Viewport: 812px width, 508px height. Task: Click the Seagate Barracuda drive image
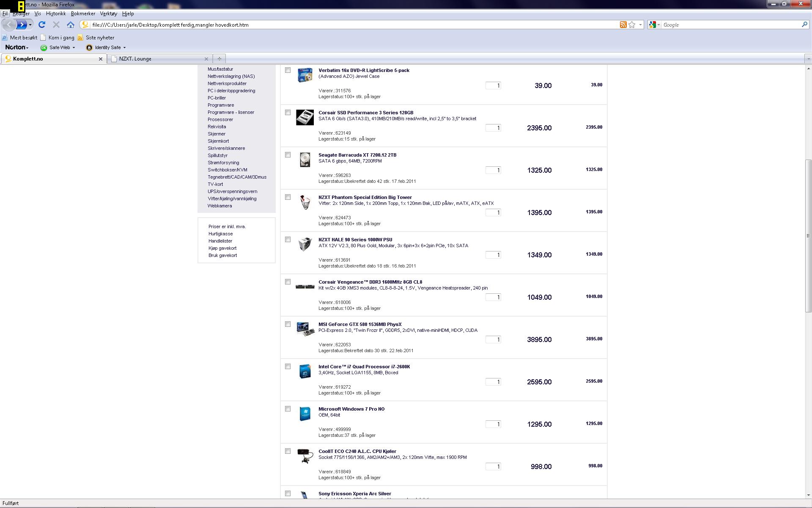304,160
